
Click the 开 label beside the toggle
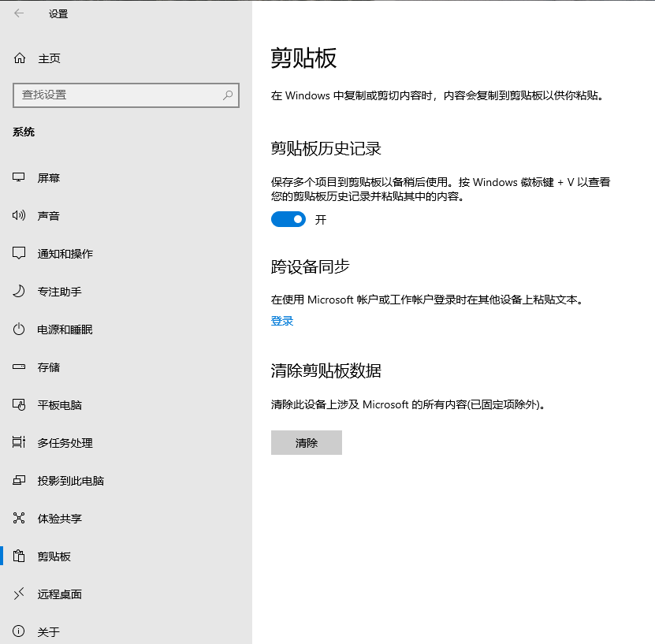pyautogui.click(x=320, y=220)
